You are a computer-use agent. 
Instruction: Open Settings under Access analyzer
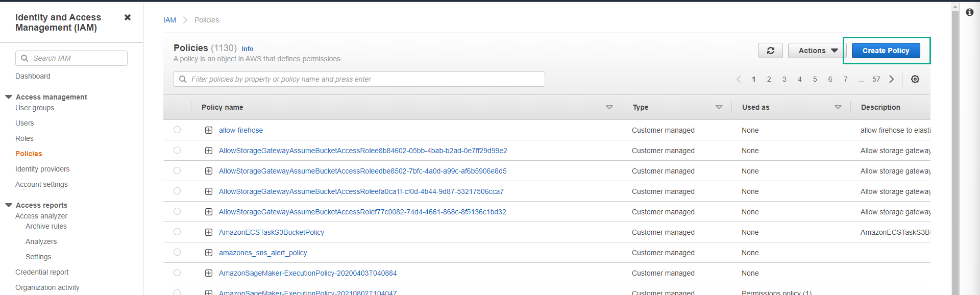pos(38,257)
